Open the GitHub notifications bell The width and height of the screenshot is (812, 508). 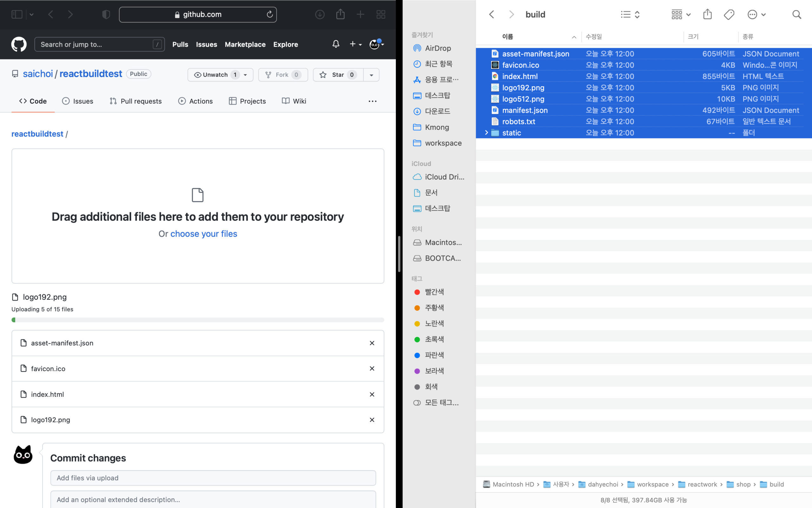336,44
